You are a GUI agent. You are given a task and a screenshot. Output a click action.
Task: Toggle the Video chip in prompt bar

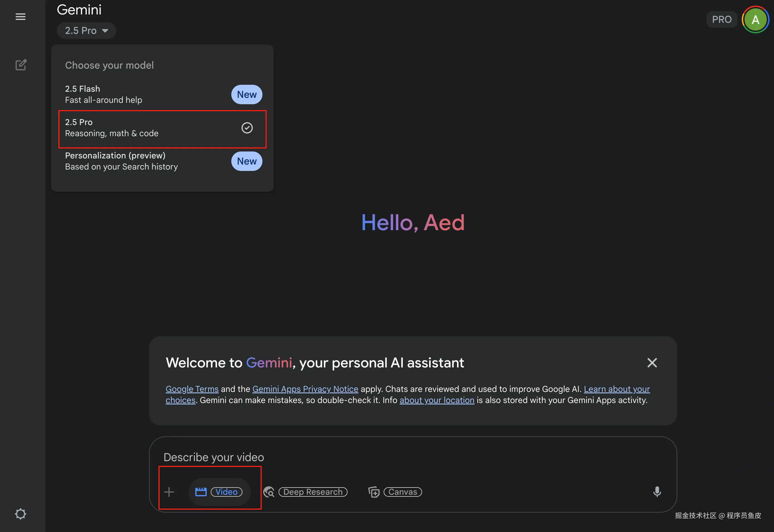pos(226,492)
